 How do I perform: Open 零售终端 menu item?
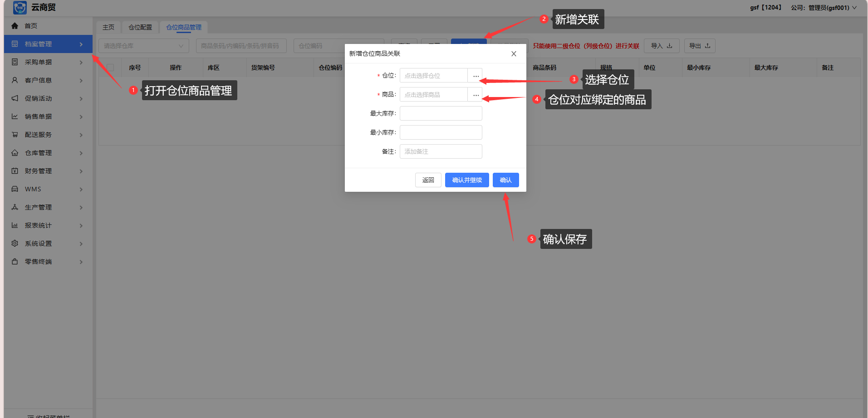(x=48, y=262)
